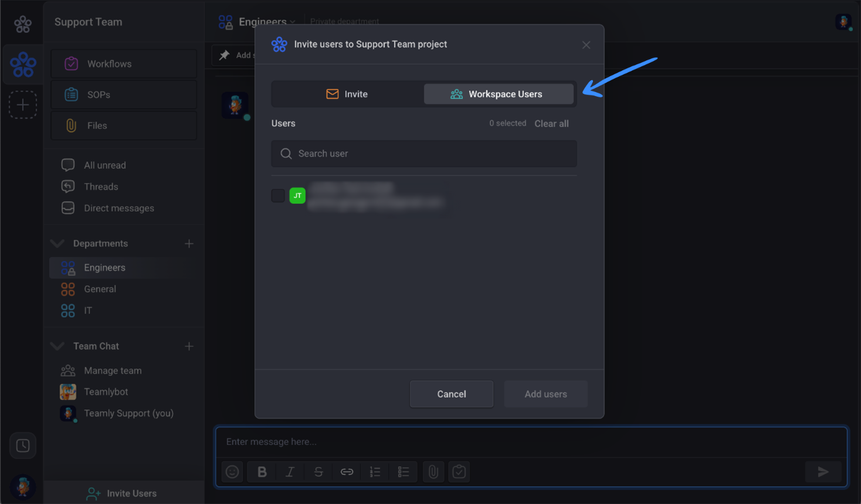Click the Cancel button
This screenshot has width=861, height=504.
click(452, 394)
